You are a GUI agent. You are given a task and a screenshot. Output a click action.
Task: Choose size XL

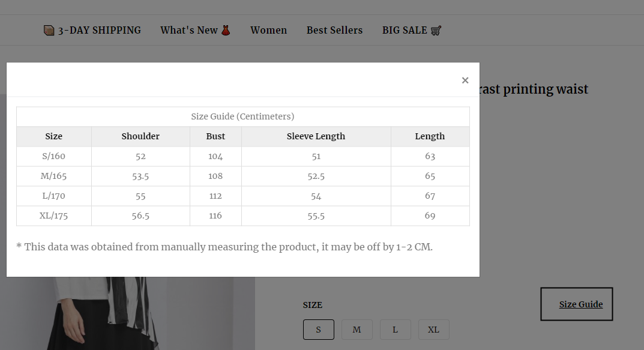(x=434, y=330)
